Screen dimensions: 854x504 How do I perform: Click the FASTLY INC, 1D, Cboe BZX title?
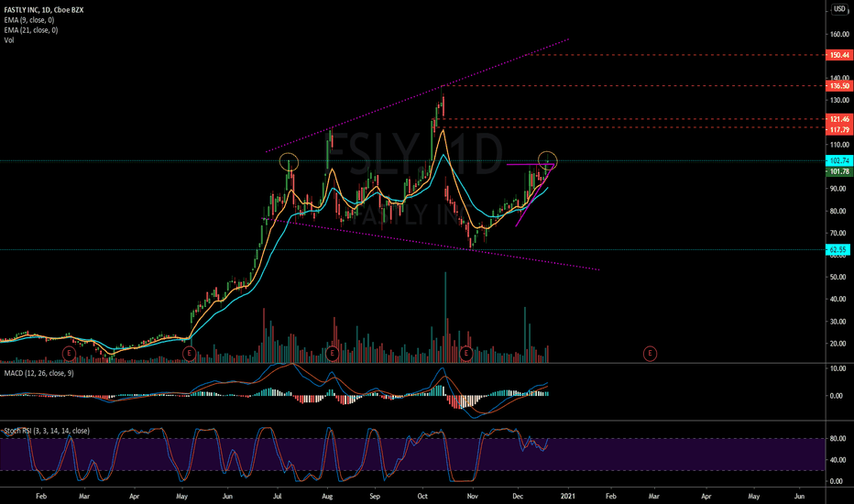(44, 10)
